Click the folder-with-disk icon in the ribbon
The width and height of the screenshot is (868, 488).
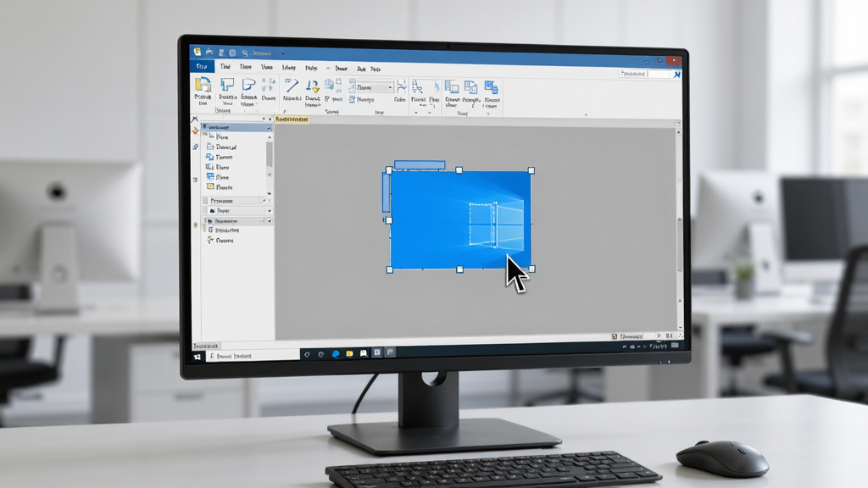203,85
